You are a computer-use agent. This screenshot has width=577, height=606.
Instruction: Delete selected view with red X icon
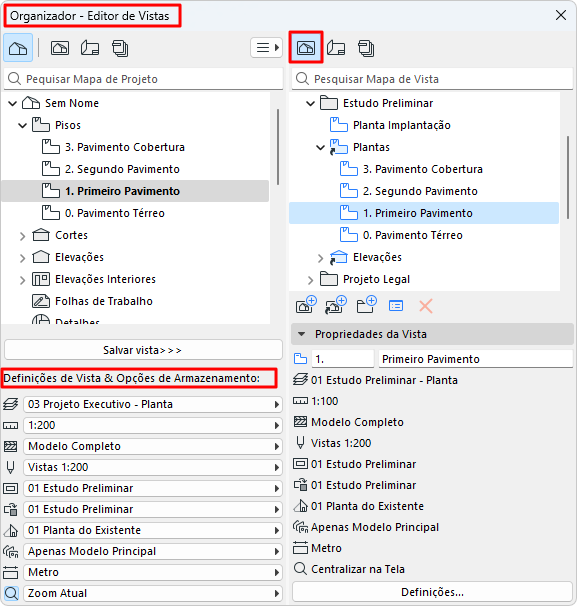coord(426,306)
